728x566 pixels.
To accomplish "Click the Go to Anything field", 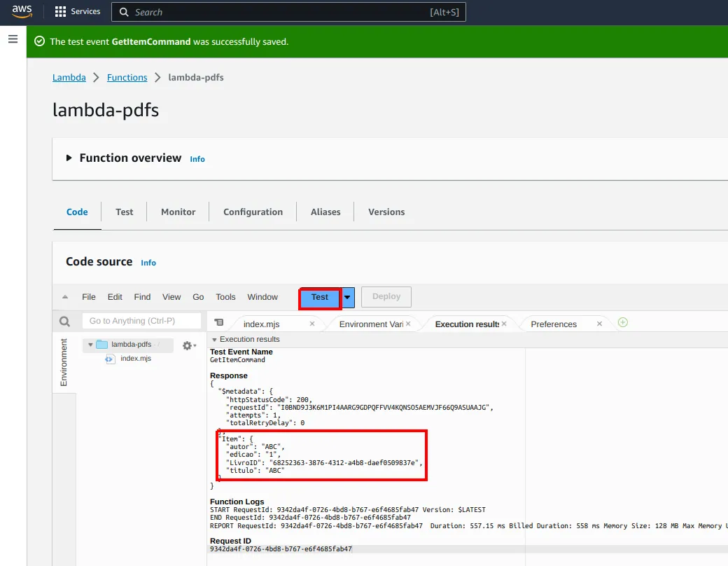I will [x=141, y=321].
